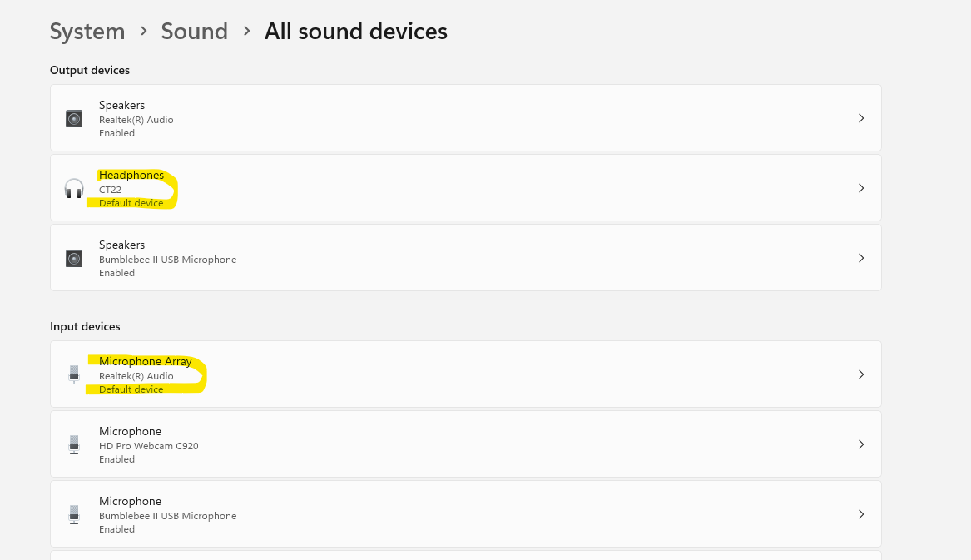The width and height of the screenshot is (971, 560).
Task: Open Headphones CT22 details chevron
Action: (861, 188)
